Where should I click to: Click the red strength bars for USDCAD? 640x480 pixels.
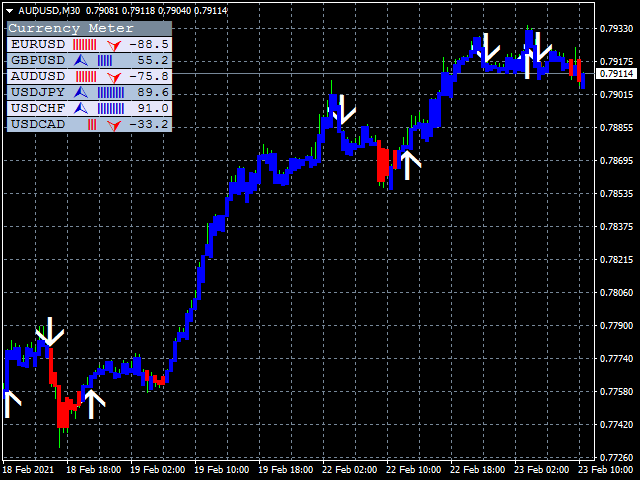(x=92, y=124)
